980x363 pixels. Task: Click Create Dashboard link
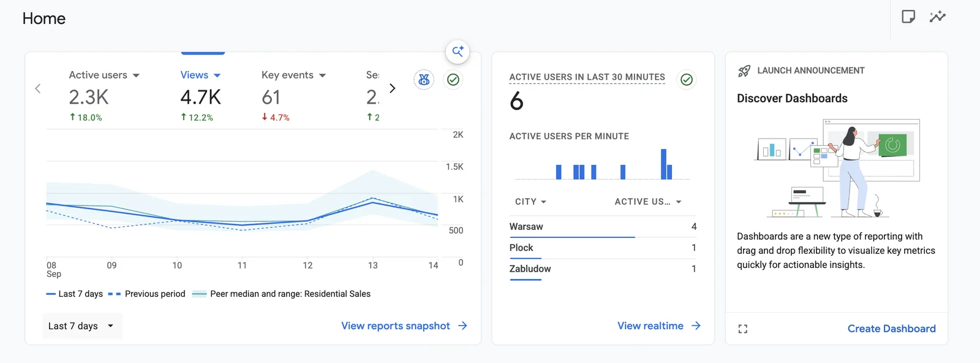point(892,329)
